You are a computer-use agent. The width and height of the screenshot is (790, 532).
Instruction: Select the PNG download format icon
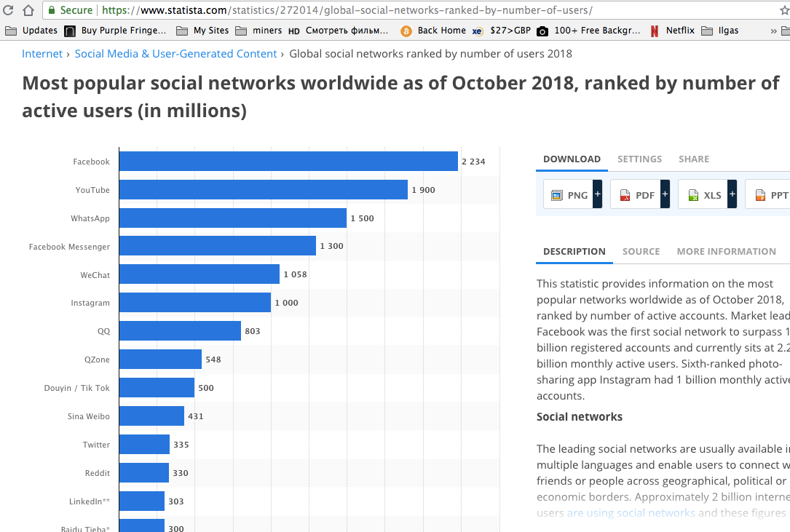pyautogui.click(x=558, y=194)
